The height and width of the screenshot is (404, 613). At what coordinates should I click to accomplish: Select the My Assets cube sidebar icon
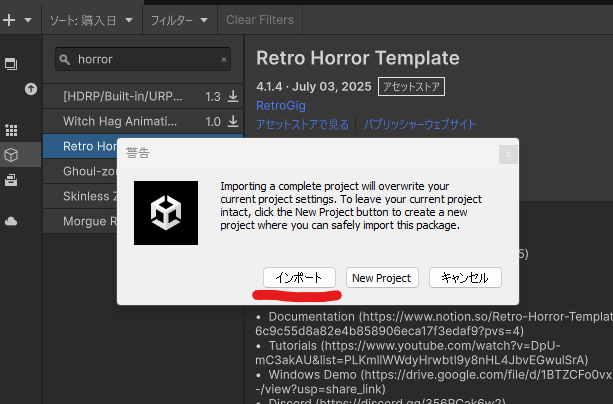coord(11,155)
